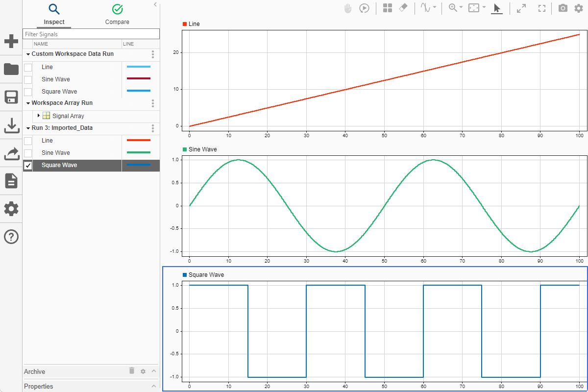588x392 pixels.
Task: Check Line signal in Run 3
Action: pyautogui.click(x=28, y=141)
